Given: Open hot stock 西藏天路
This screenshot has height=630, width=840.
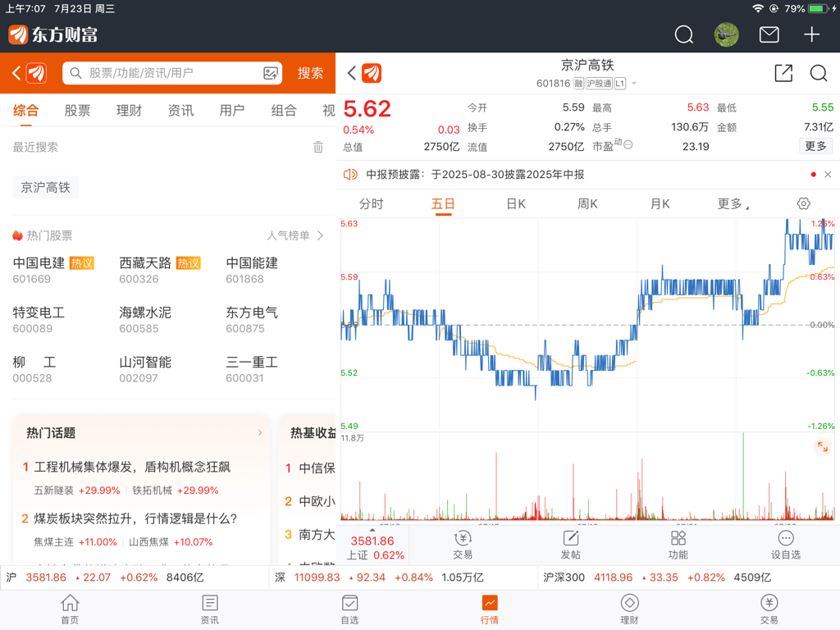Looking at the screenshot, I should [160, 270].
